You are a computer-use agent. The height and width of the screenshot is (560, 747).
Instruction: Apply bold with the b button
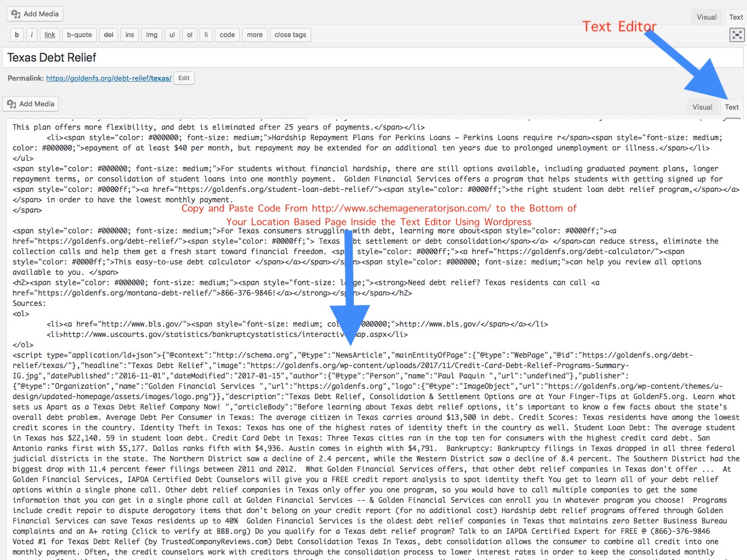(x=17, y=35)
